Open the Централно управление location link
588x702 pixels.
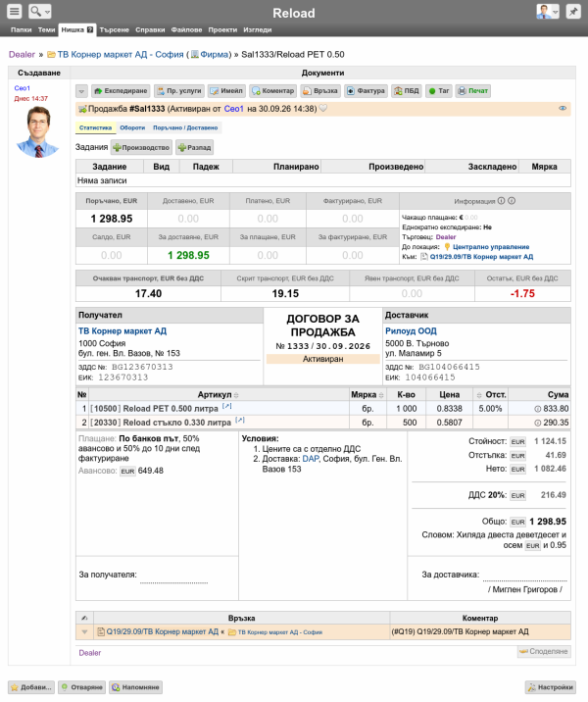pos(491,247)
